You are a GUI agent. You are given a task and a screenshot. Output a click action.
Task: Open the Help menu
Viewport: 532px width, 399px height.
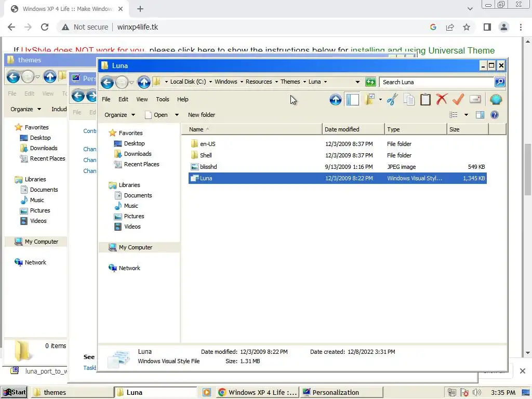[x=182, y=99]
